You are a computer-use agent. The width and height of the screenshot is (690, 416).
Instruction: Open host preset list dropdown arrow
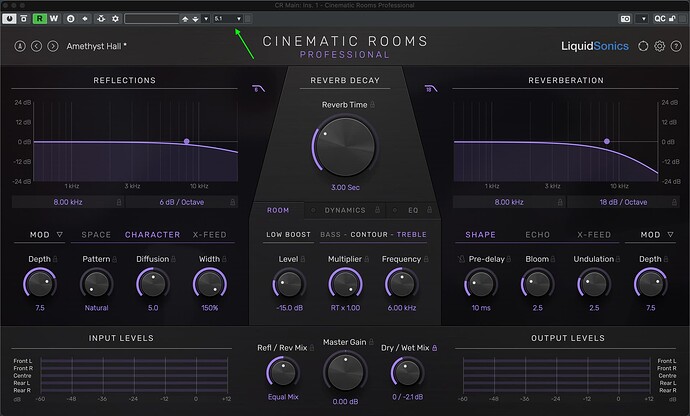click(x=206, y=19)
